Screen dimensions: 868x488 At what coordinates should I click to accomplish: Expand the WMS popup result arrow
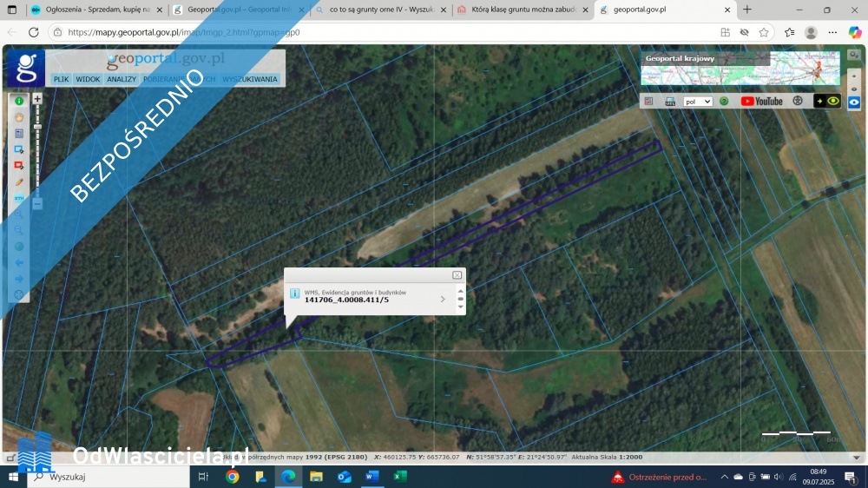(x=443, y=300)
